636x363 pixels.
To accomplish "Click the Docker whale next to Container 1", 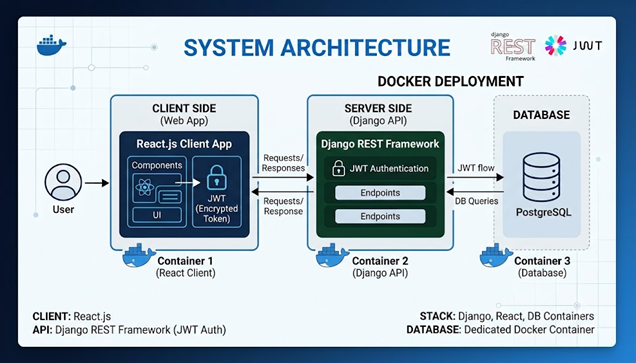I will (x=139, y=256).
